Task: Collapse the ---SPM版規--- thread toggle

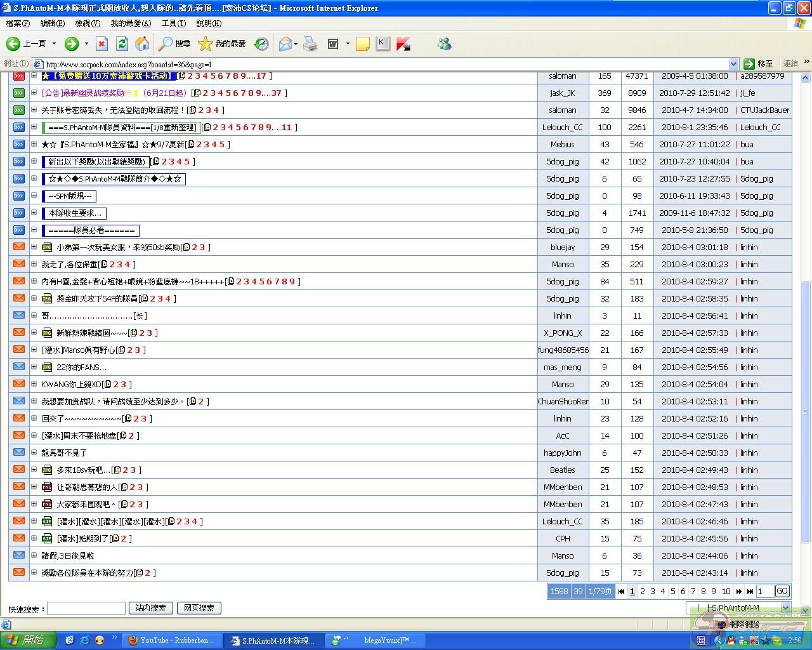Action: [34, 196]
